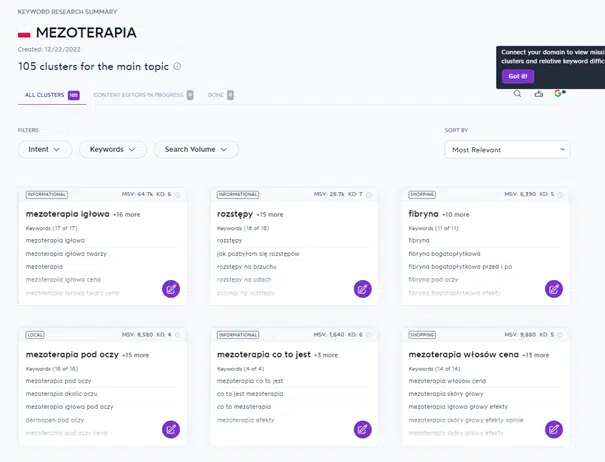The image size is (605, 462).
Task: Switch to Content Editors In Progress tab
Action: click(x=144, y=95)
